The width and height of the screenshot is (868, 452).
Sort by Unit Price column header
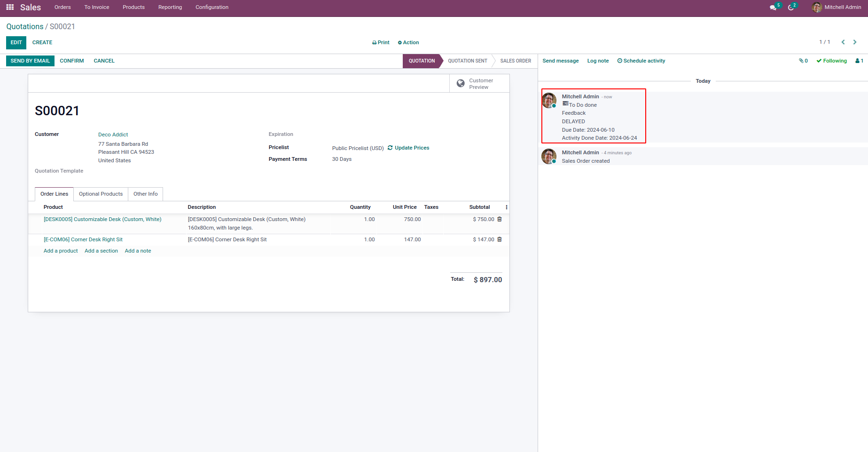[405, 207]
